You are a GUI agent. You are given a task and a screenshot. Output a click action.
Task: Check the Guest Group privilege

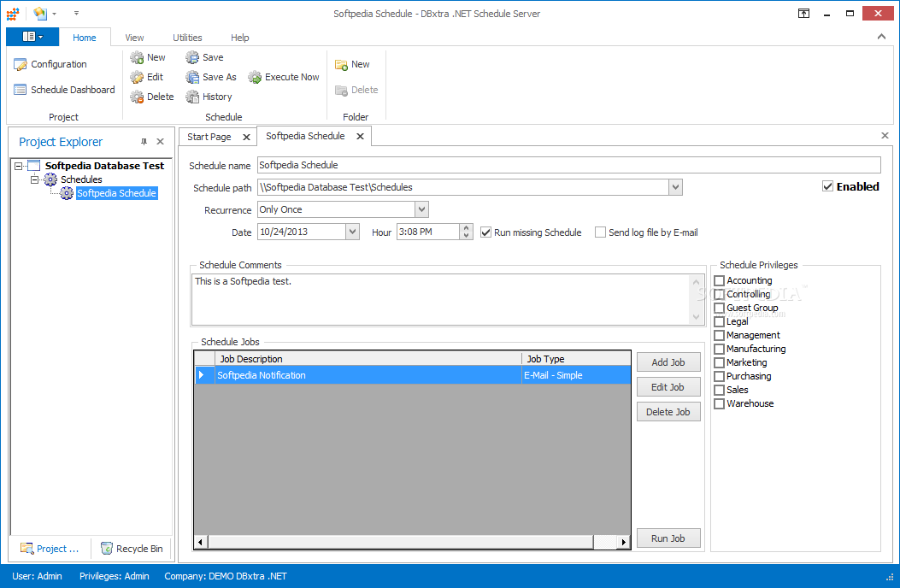[x=719, y=309]
